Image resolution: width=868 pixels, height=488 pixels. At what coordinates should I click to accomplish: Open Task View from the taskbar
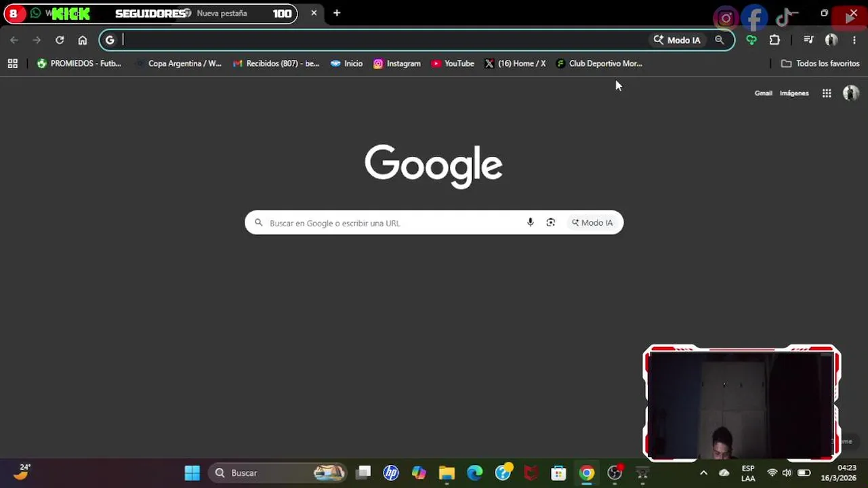tap(364, 473)
